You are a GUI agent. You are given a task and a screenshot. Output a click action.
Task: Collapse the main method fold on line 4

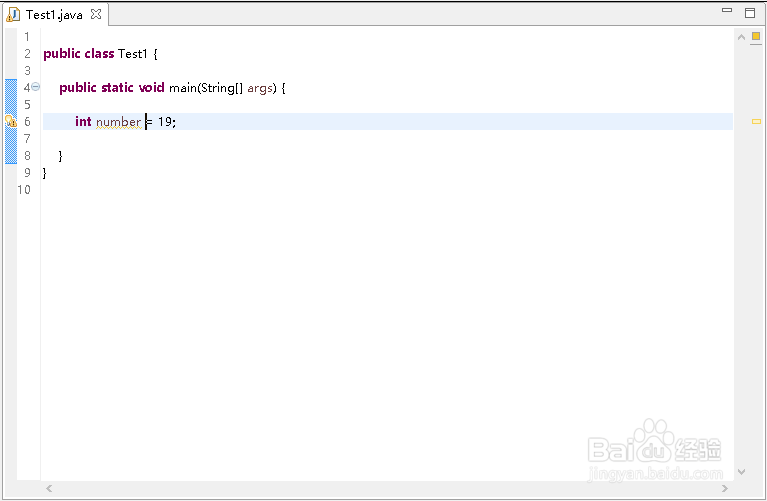(x=36, y=87)
